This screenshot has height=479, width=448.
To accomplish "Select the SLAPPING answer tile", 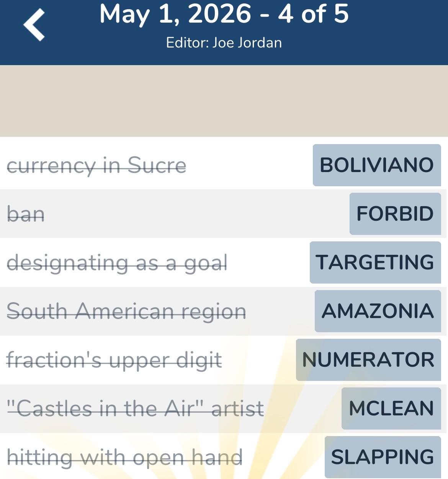I will click(383, 457).
